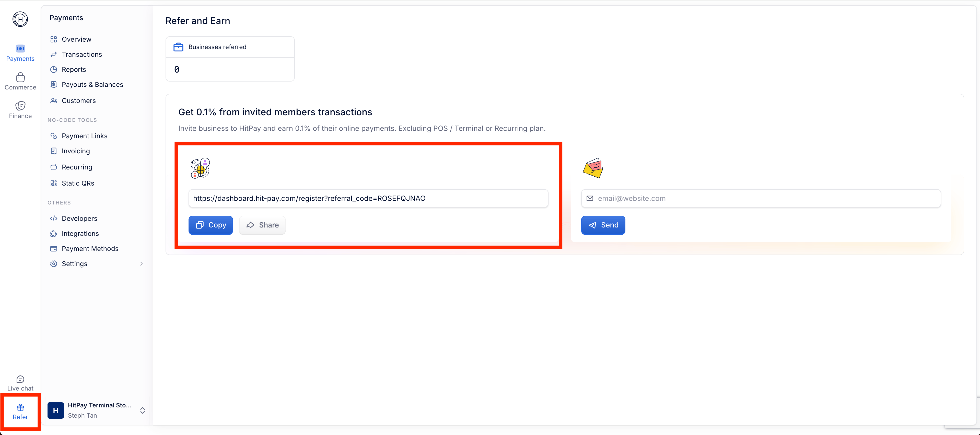Click the mail icon in email field
The image size is (980, 435).
(590, 198)
